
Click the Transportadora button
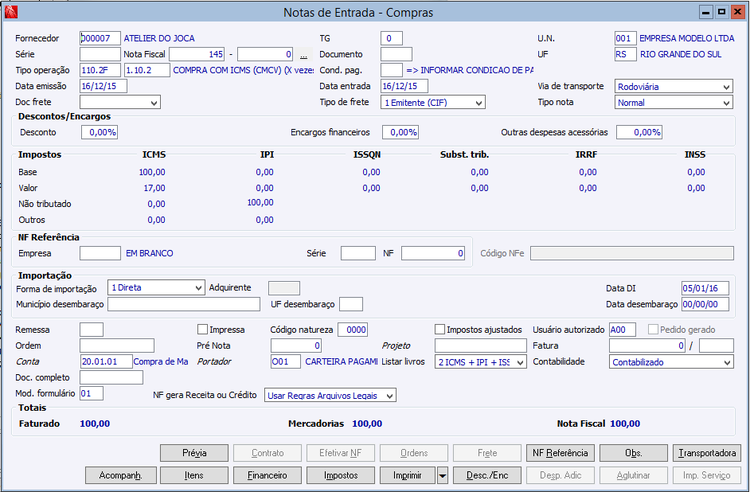706,453
